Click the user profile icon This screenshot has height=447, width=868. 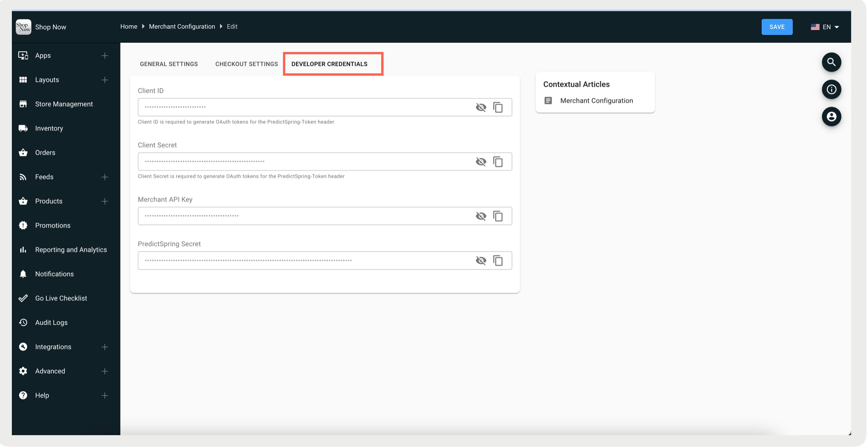831,117
